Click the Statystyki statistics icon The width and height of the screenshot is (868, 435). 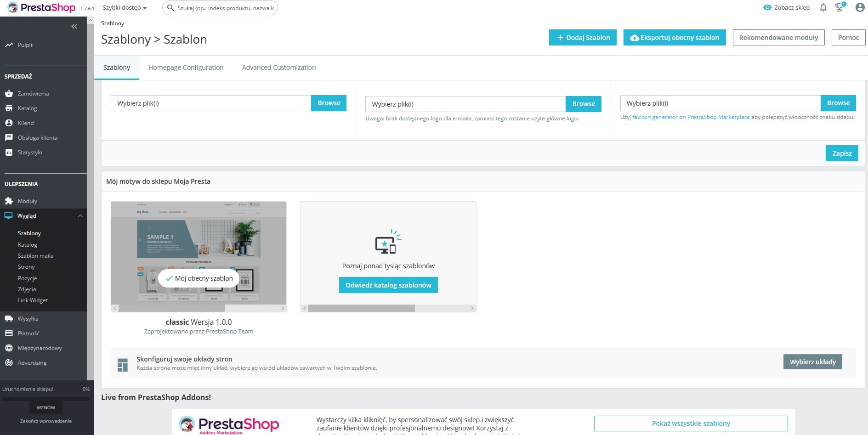tap(9, 152)
